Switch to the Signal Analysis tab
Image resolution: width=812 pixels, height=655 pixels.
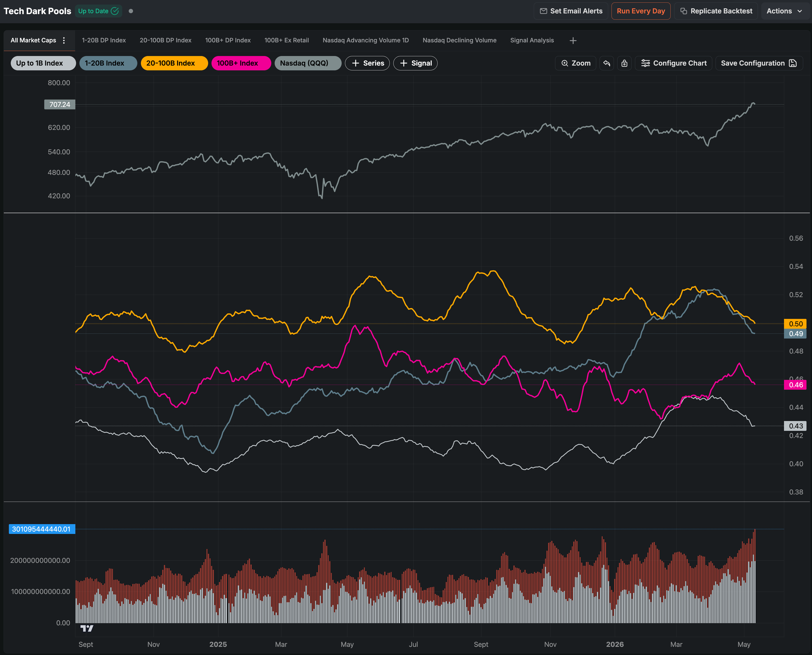click(x=532, y=40)
